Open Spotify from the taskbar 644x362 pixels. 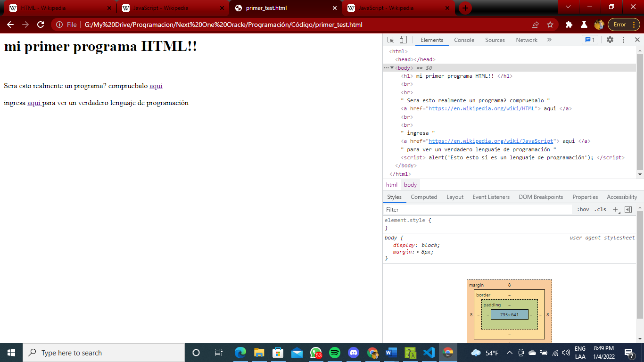(x=334, y=353)
